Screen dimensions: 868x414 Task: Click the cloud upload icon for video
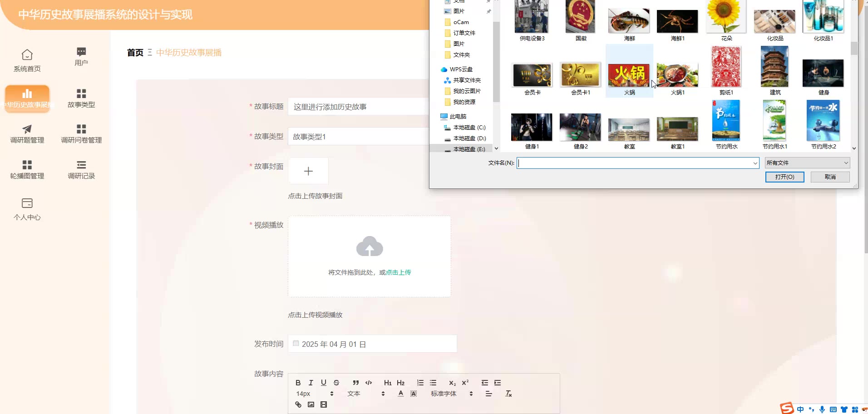pyautogui.click(x=370, y=246)
